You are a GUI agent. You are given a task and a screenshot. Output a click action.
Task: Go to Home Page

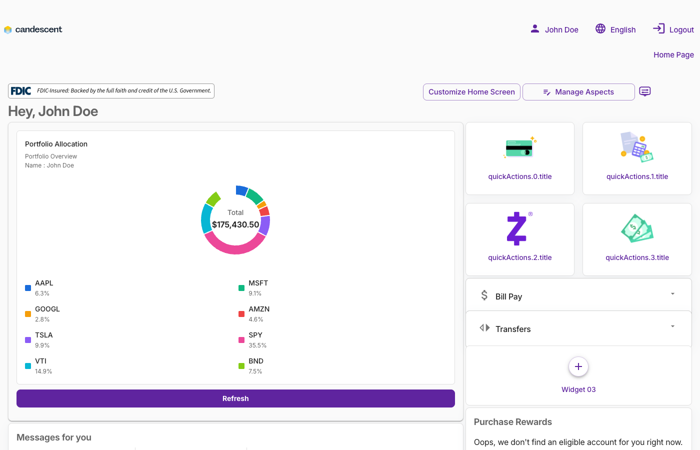pos(673,55)
